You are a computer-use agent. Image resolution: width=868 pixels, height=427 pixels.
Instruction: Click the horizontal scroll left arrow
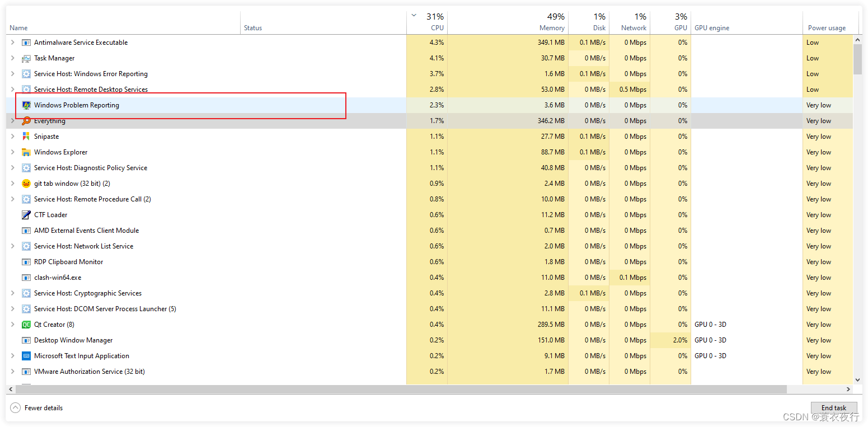click(x=10, y=389)
